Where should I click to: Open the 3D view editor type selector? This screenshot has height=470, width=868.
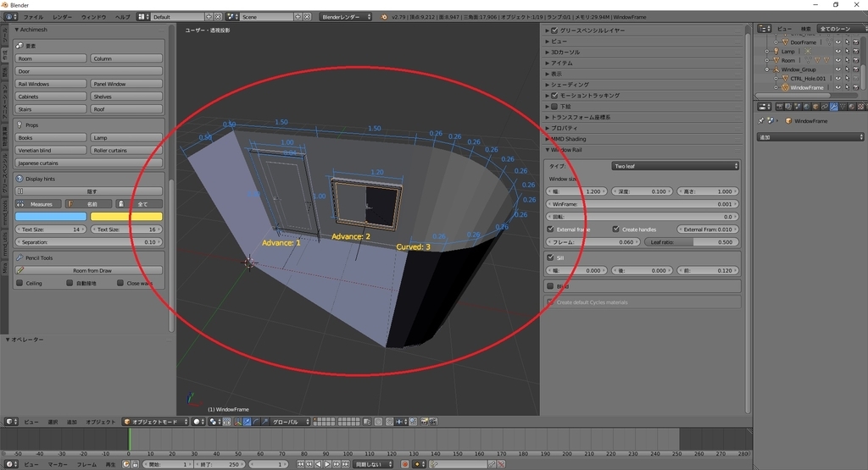coord(12,422)
